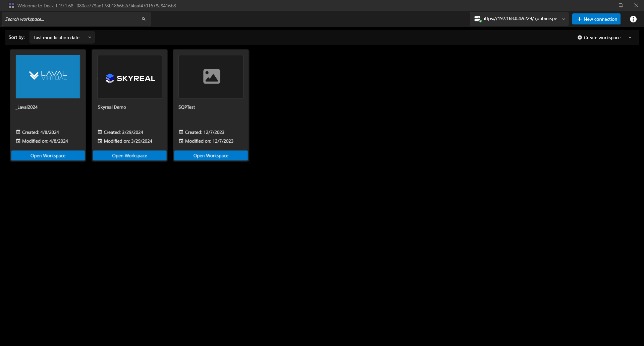
Task: Expand the connection address dropdown
Action: [563, 19]
